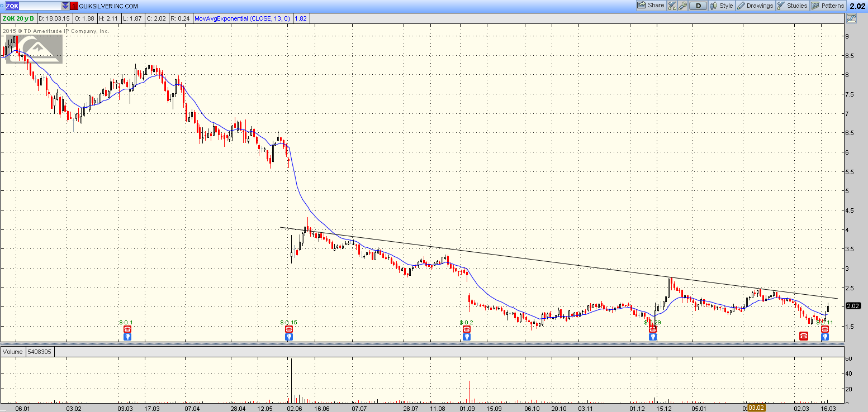Click the December blue earnings icon

[x=653, y=337]
